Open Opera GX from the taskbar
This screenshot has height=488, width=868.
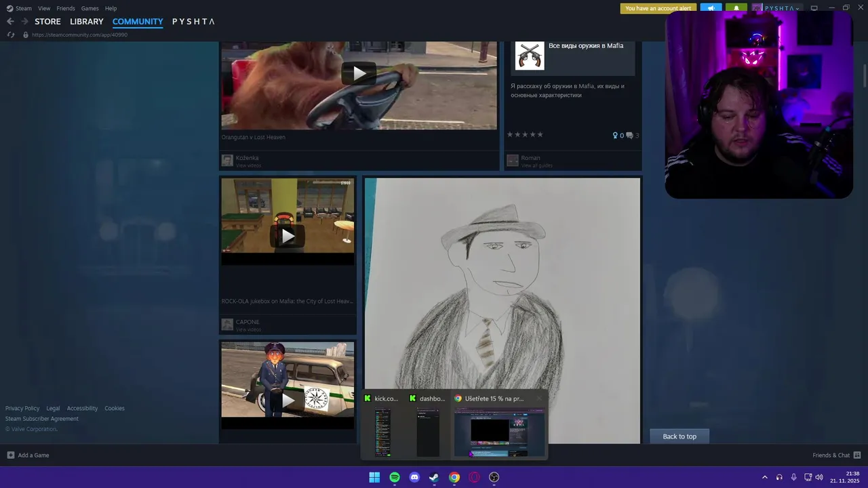474,477
